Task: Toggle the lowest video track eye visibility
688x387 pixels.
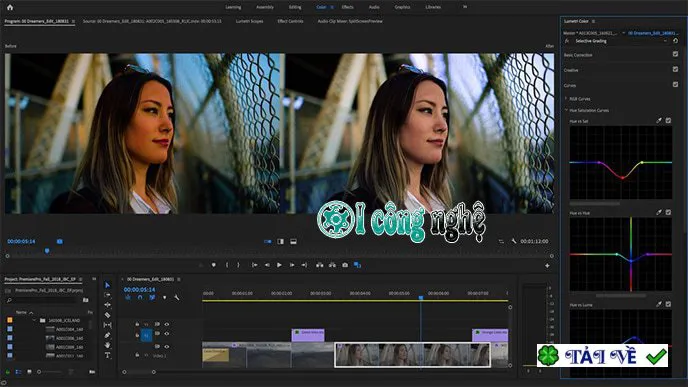Action: click(167, 347)
